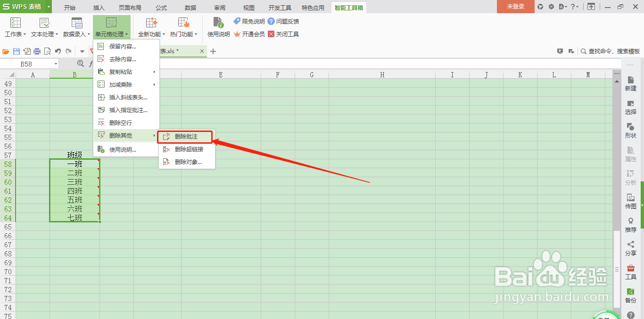Click cell containing 四班
This screenshot has width=644, height=319.
pyautogui.click(x=74, y=191)
